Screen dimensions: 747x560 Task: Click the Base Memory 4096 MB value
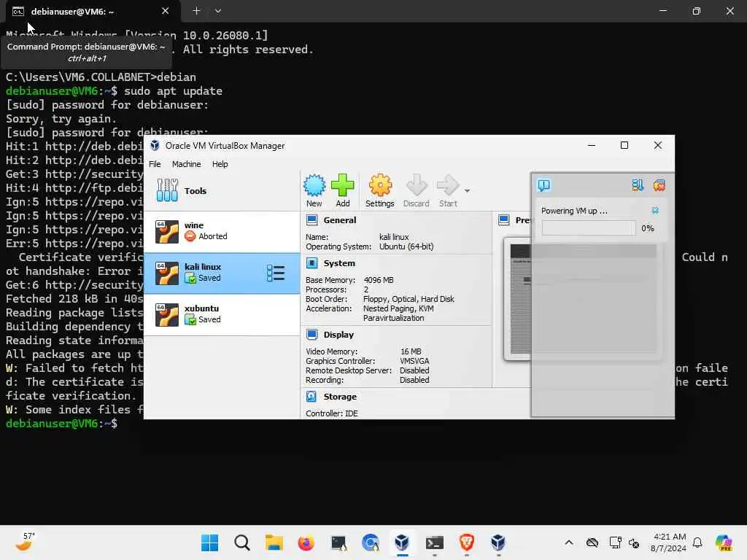(x=379, y=280)
